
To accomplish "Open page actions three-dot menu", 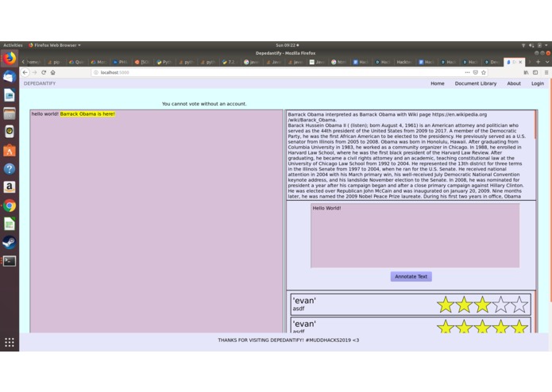I will (x=467, y=72).
